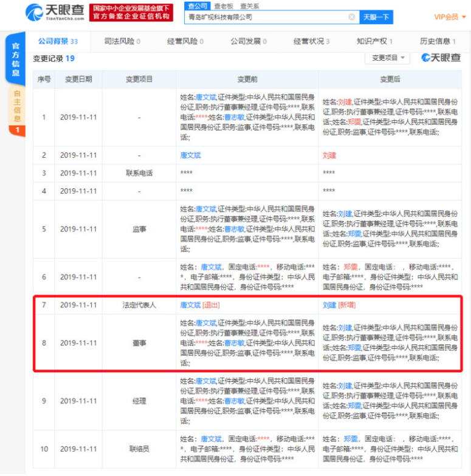Expand the 变更项目 filter dropdown

388,58
